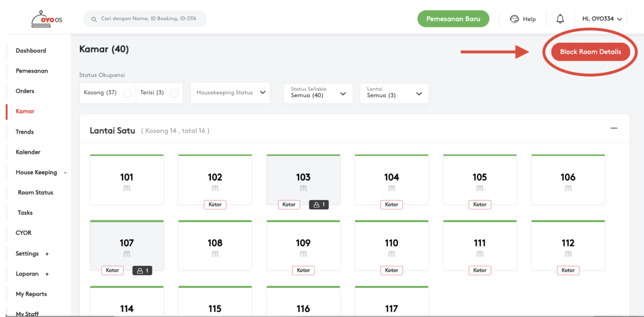Click the Help smiley icon
The height and width of the screenshot is (317, 644).
click(x=515, y=19)
